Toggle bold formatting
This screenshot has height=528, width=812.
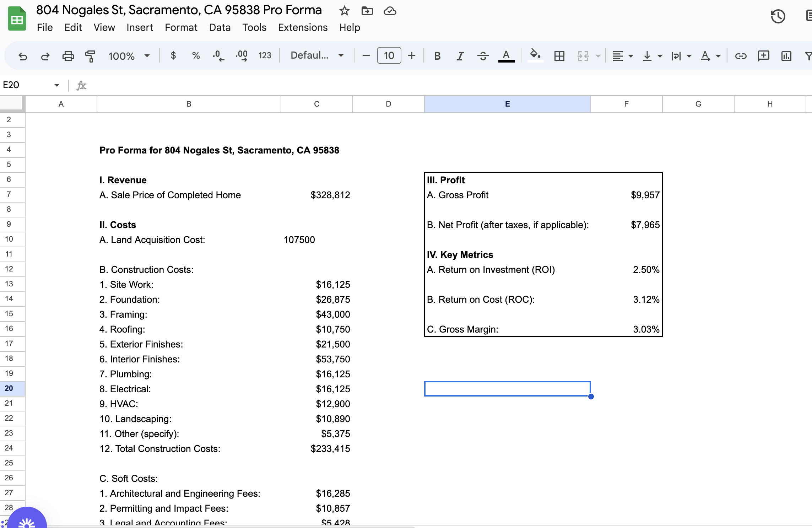tap(437, 56)
